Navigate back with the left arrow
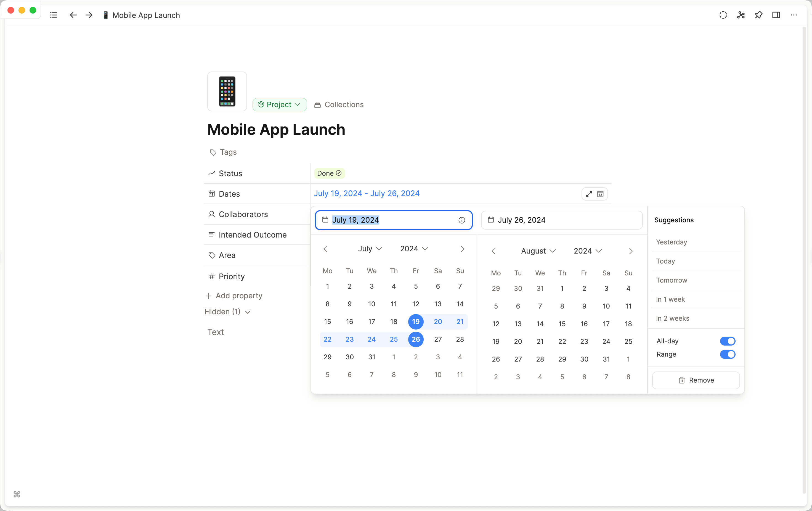The width and height of the screenshot is (812, 511). [73, 15]
